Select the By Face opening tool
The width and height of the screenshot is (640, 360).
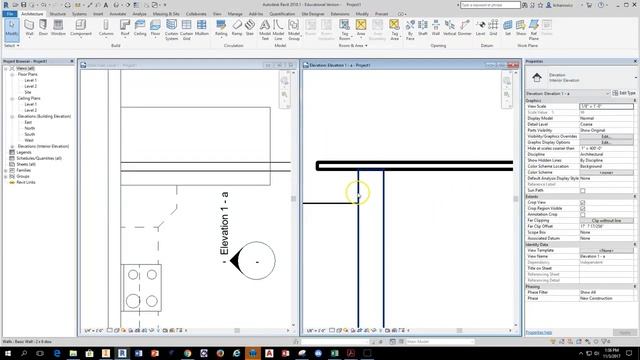pyautogui.click(x=410, y=30)
